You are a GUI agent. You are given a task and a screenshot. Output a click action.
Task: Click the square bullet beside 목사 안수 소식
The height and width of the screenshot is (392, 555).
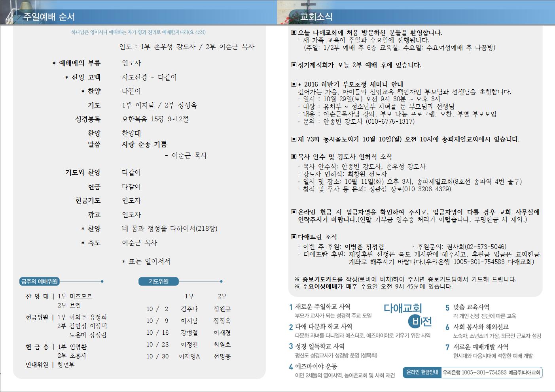[x=294, y=157]
